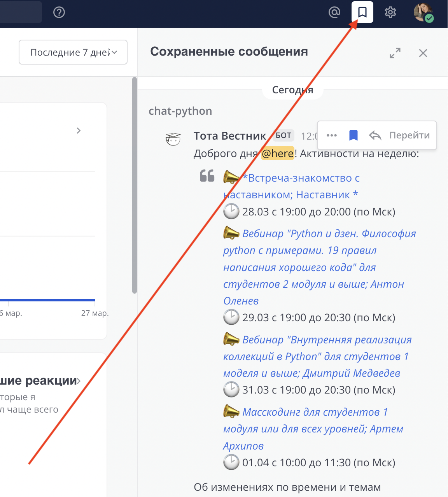Viewport: 448px width, 497px height.
Task: Click the Перейти button
Action: tap(409, 135)
